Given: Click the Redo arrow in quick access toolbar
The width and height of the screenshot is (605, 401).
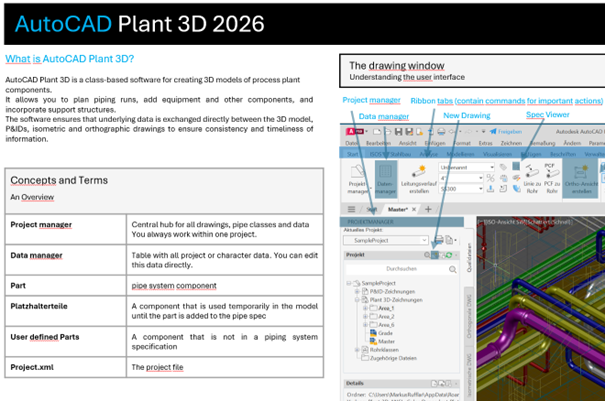Looking at the screenshot, I should click(468, 132).
